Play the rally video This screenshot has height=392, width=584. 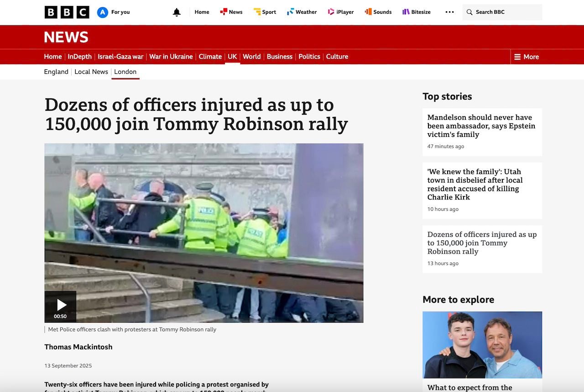coord(61,305)
